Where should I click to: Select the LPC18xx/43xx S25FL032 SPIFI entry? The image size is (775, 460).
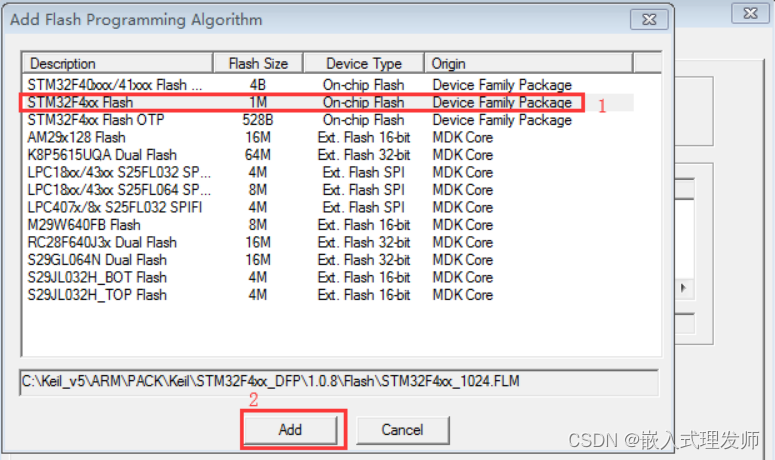pyautogui.click(x=328, y=172)
